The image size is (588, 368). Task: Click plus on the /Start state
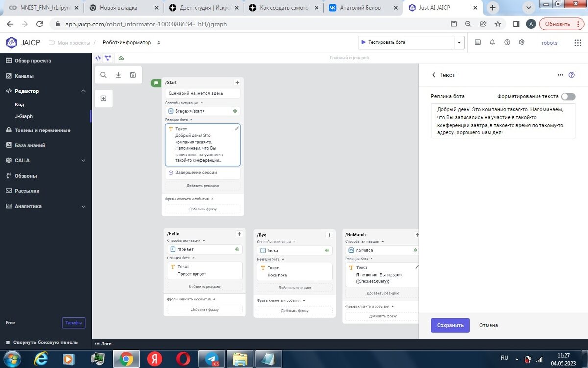click(x=237, y=83)
